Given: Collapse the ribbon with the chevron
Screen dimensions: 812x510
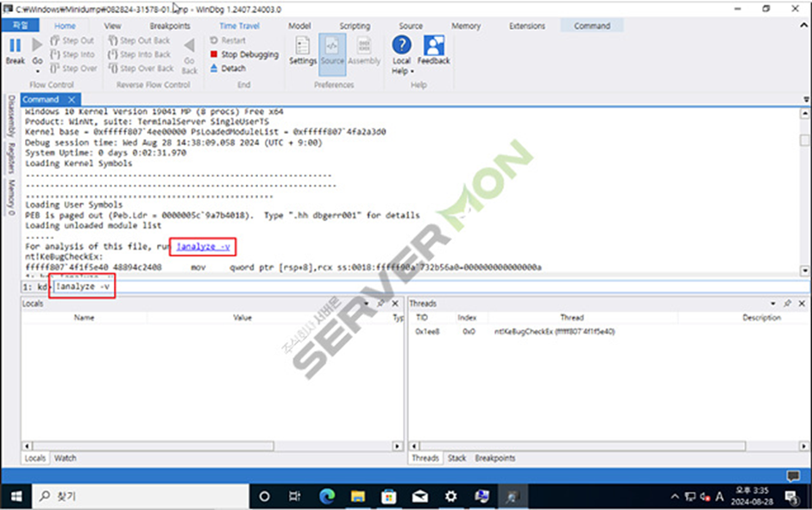Looking at the screenshot, I should point(803,25).
